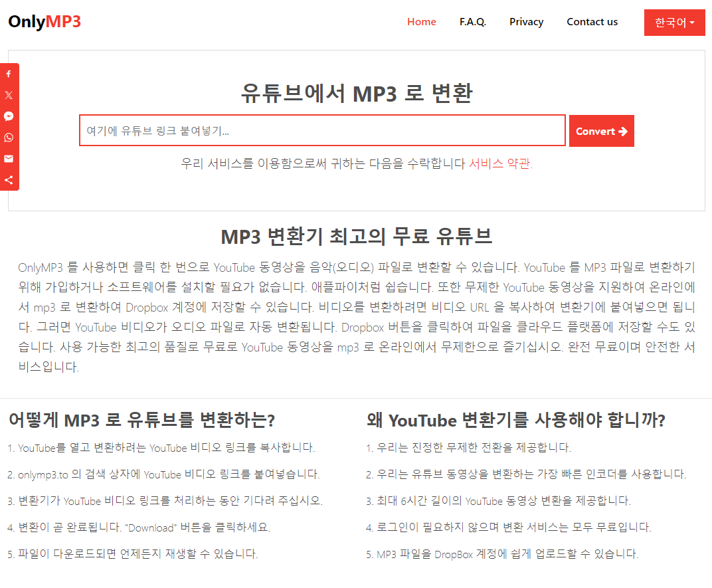Click the YouTube link input field
The image size is (712, 588).
tap(322, 131)
